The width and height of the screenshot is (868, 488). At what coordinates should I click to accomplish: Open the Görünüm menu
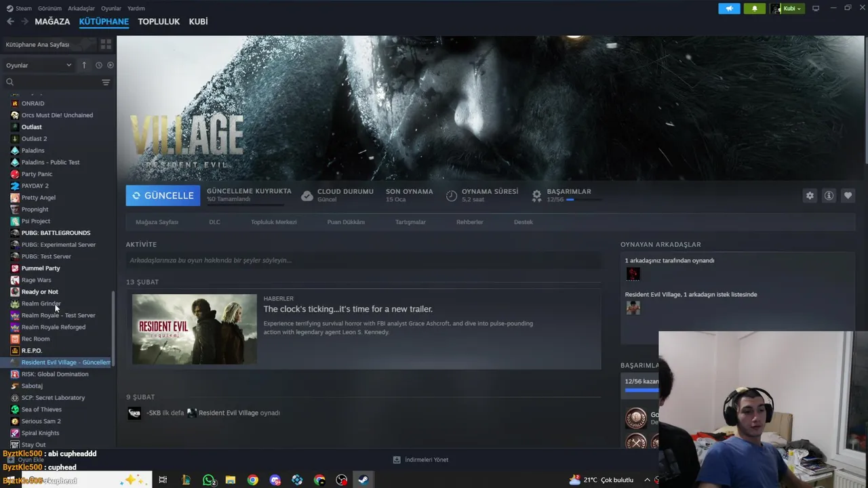click(50, 8)
